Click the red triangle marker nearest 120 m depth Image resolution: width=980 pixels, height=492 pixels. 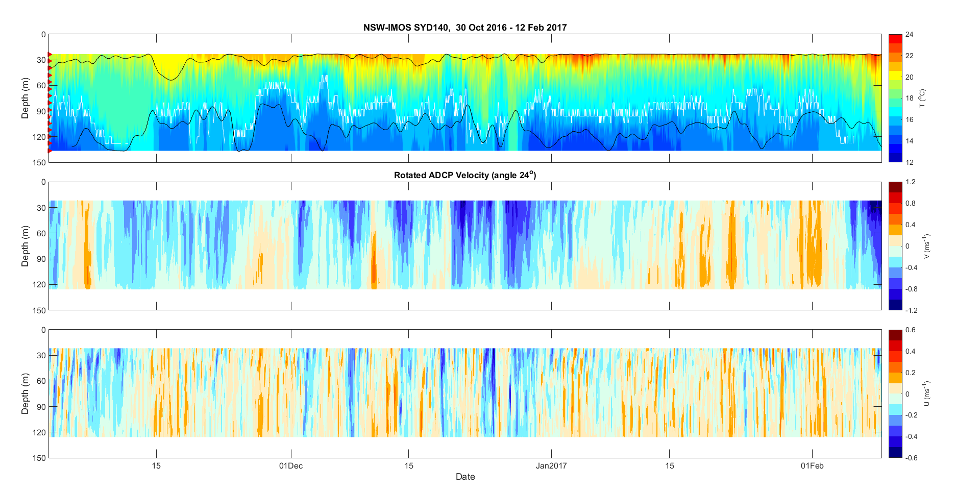[50, 137]
